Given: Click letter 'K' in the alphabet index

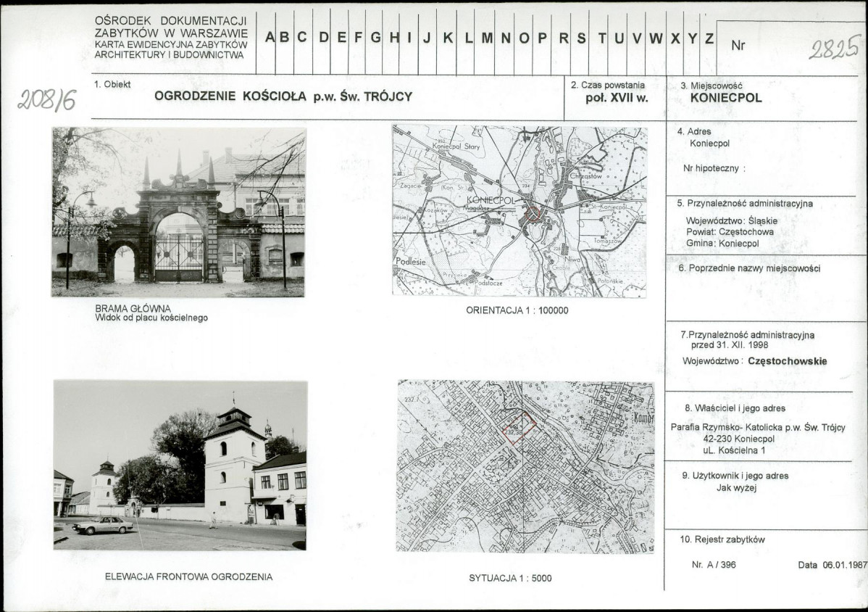Looking at the screenshot, I should [x=448, y=38].
